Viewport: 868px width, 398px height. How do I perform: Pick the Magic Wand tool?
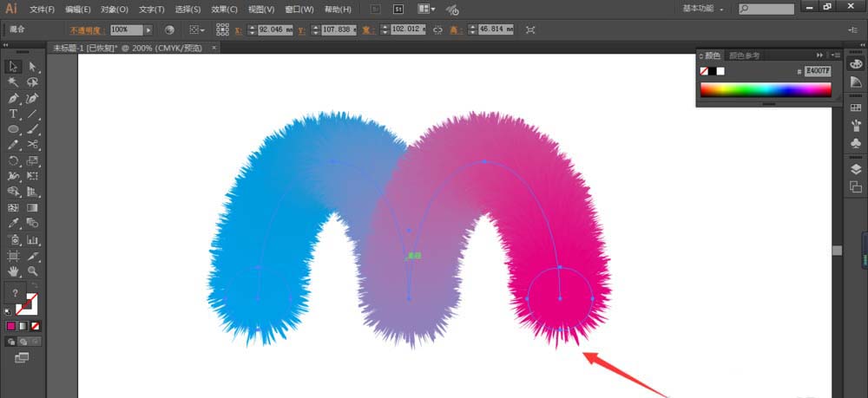point(14,82)
